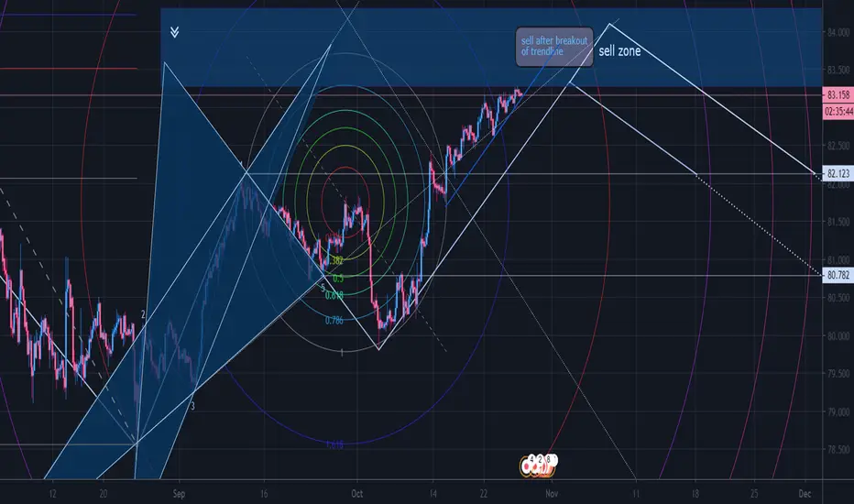Image resolution: width=854 pixels, height=504 pixels.
Task: Click the 83.500 price axis label
Action: [838, 71]
